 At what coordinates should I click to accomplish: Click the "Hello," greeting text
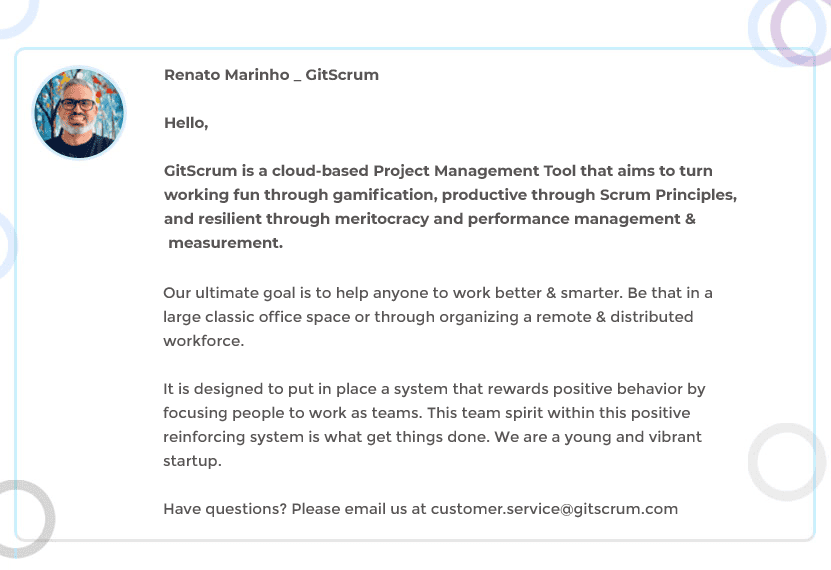coord(186,124)
